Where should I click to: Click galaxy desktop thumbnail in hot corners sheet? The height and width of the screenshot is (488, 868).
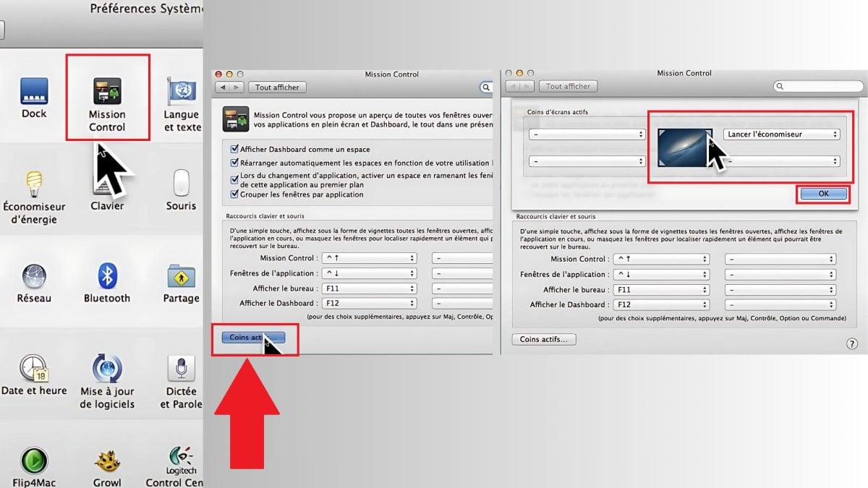coord(685,148)
